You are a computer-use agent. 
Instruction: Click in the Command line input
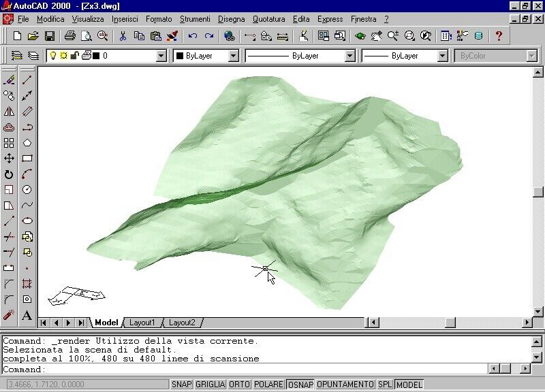(x=243, y=369)
